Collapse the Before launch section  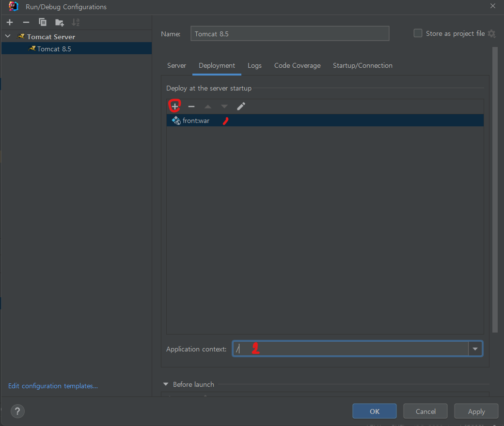166,384
